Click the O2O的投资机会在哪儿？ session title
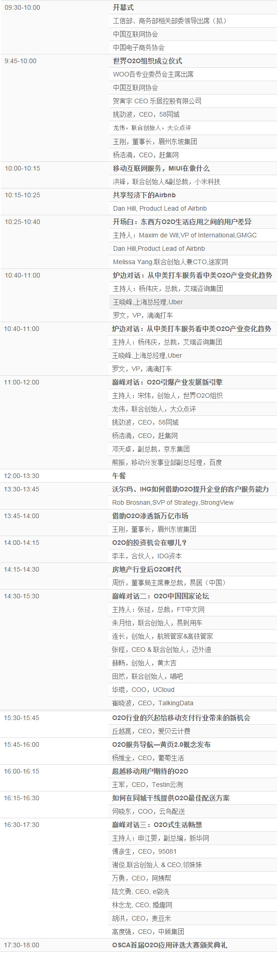Image resolution: width=277 pixels, height=980 pixels. click(149, 543)
